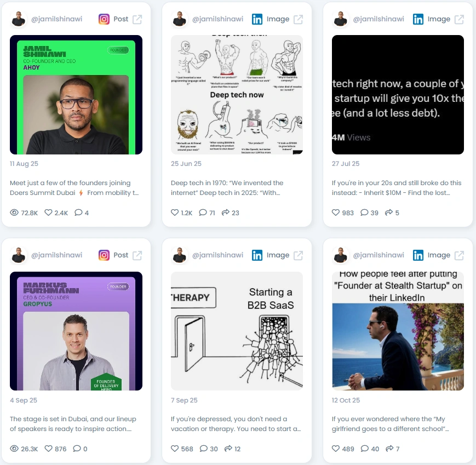Open external link on 11 Aug 25 post
Screen dimensions: 476x465
[x=137, y=19]
